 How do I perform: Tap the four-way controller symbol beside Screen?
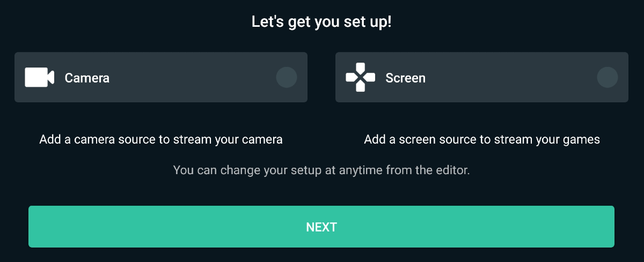(361, 78)
